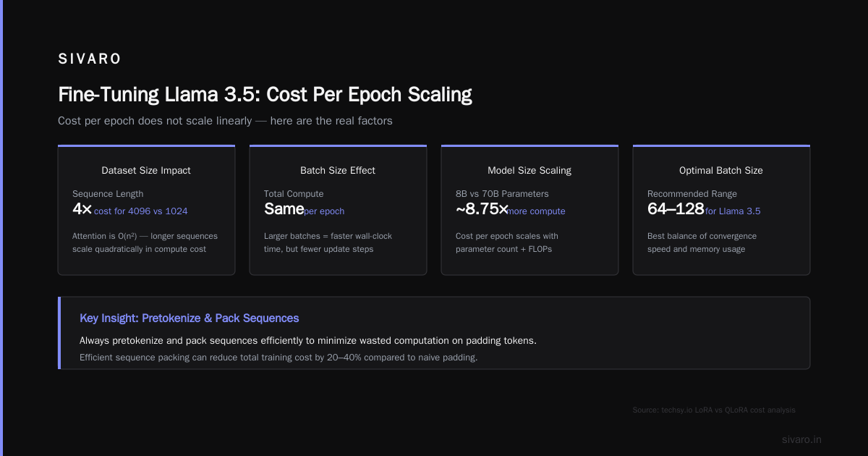Image resolution: width=868 pixels, height=456 pixels.
Task: Click 'Cost per epoch scales with' description
Action: pyautogui.click(x=507, y=242)
